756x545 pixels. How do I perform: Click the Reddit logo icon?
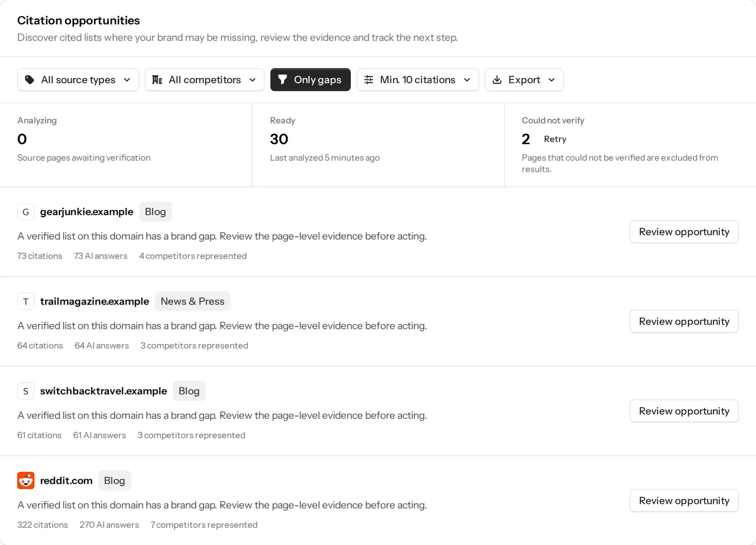[26, 480]
